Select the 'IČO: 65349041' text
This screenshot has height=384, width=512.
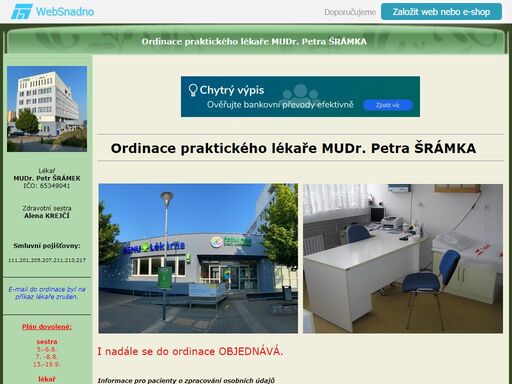[47, 186]
